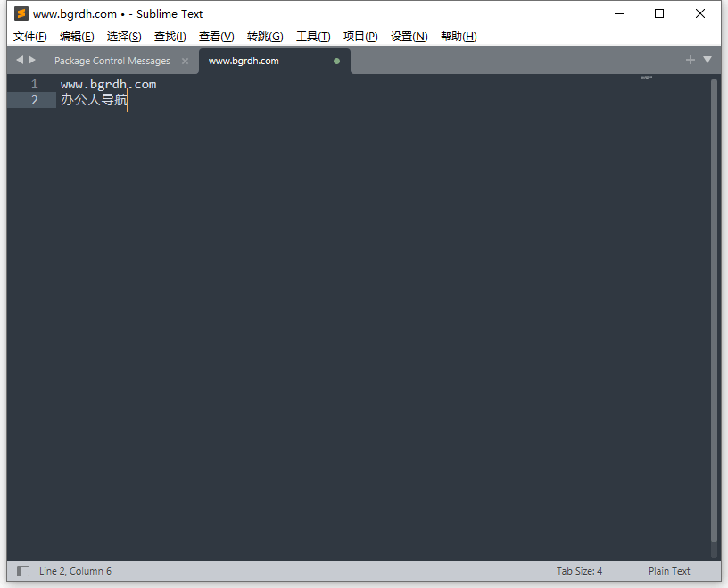The image size is (728, 588).
Task: Open the 转跳(G) menu
Action: click(x=265, y=37)
